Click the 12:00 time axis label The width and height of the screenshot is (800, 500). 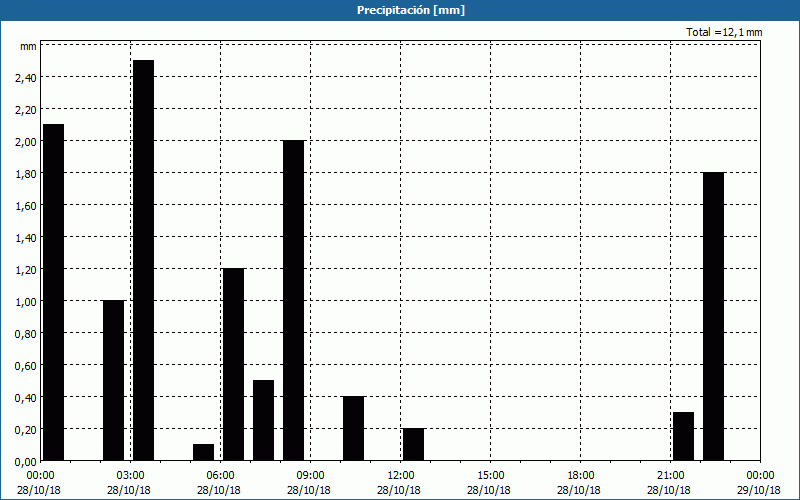(401, 476)
